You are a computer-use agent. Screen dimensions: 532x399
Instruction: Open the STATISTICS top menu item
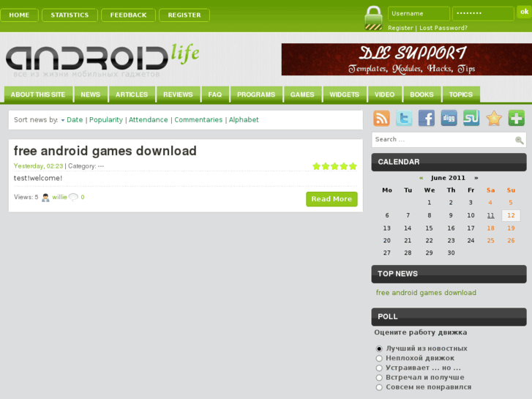tap(70, 15)
